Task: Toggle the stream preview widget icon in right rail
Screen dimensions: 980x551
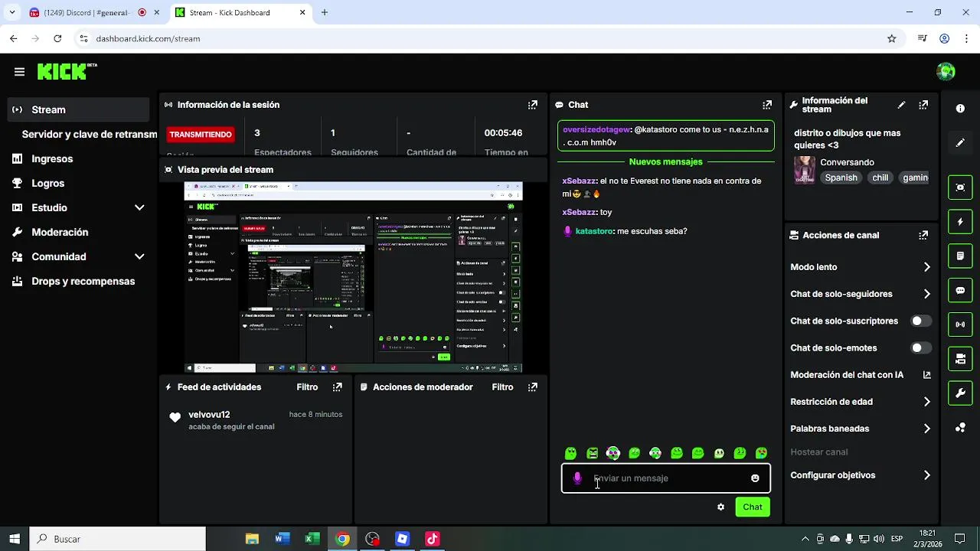Action: tap(960, 187)
